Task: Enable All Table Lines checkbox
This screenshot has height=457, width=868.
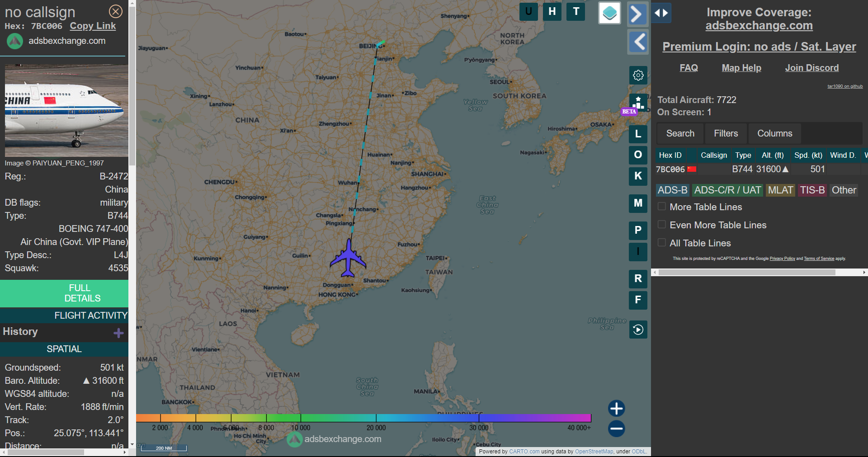Action: tap(662, 243)
